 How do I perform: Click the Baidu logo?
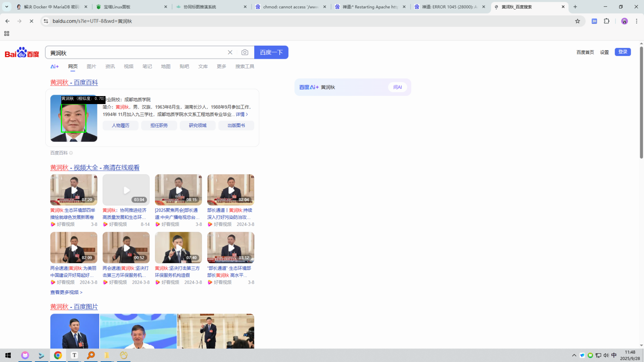pyautogui.click(x=22, y=52)
